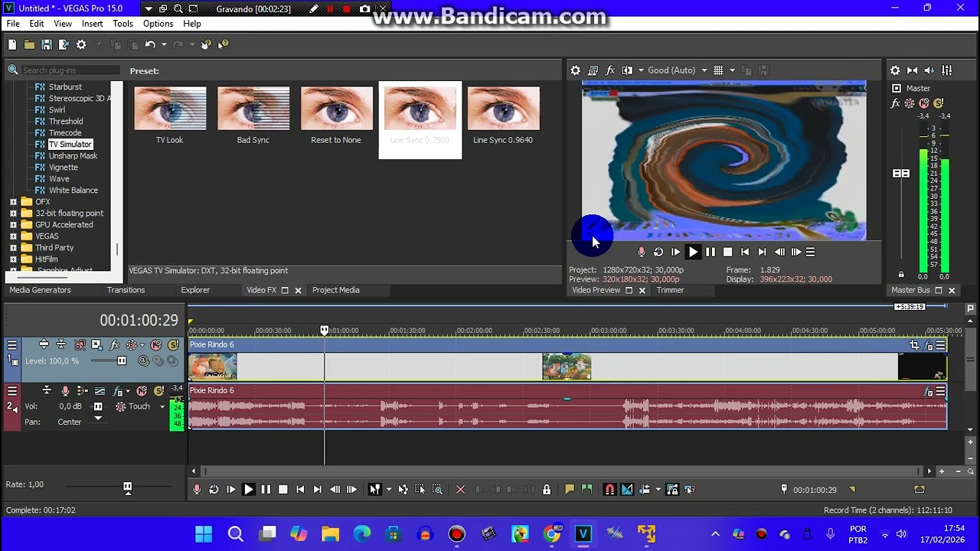Open edit tool dropdown arrow in timeline toolbar
The height and width of the screenshot is (551, 980).
coord(389,490)
